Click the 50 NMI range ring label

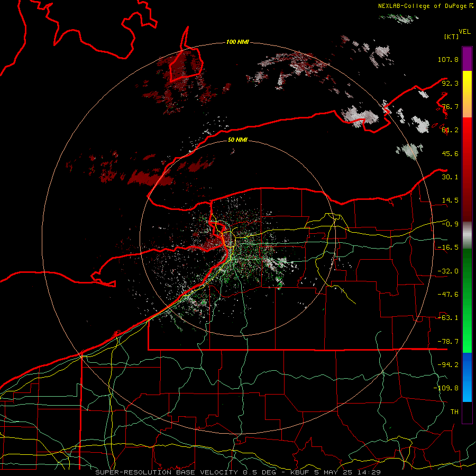[237, 140]
